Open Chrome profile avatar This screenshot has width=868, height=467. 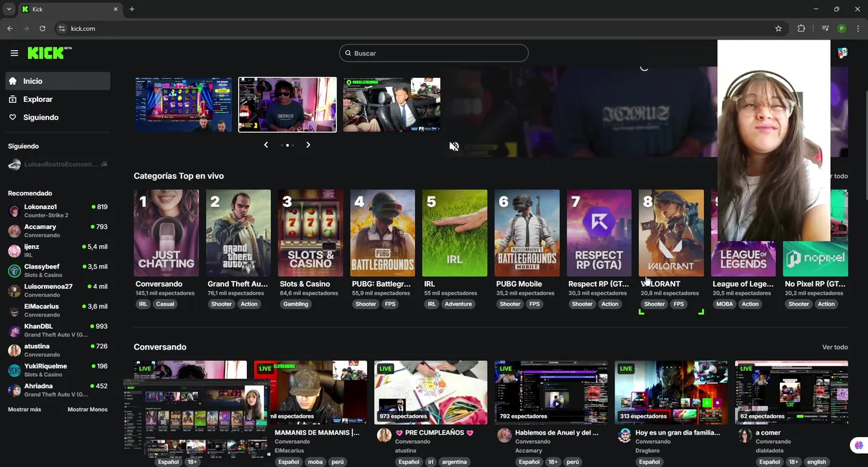[x=841, y=29]
